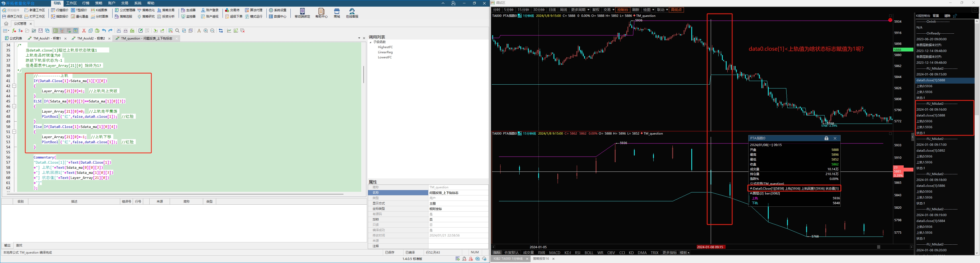Click the scissors cut icon
The image size is (980, 263).
pos(84,31)
